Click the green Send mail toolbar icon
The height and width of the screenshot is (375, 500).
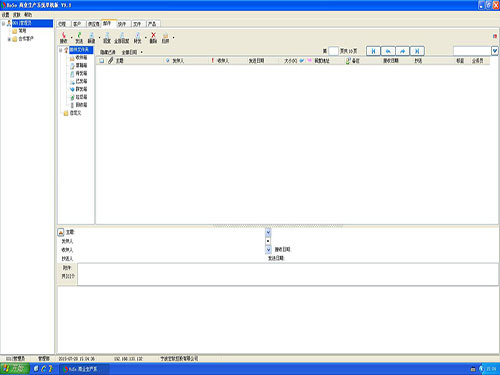[x=79, y=37]
